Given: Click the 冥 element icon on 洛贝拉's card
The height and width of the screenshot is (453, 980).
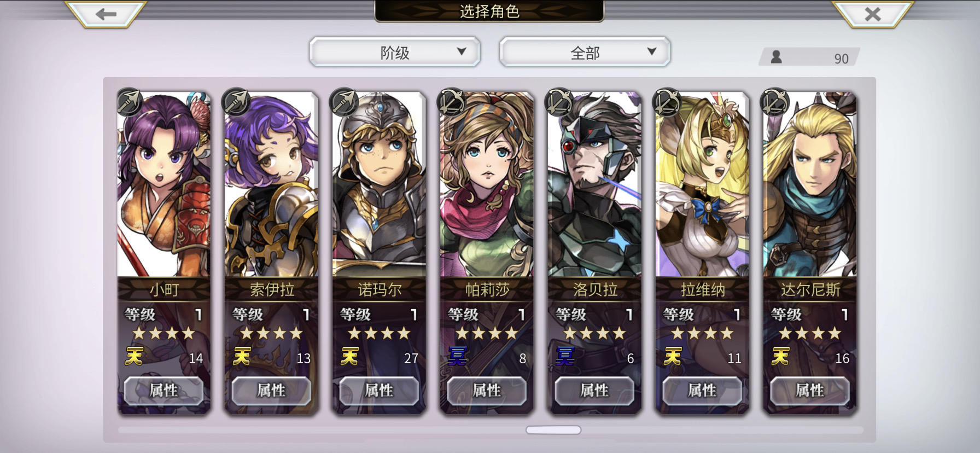Looking at the screenshot, I should pyautogui.click(x=565, y=357).
